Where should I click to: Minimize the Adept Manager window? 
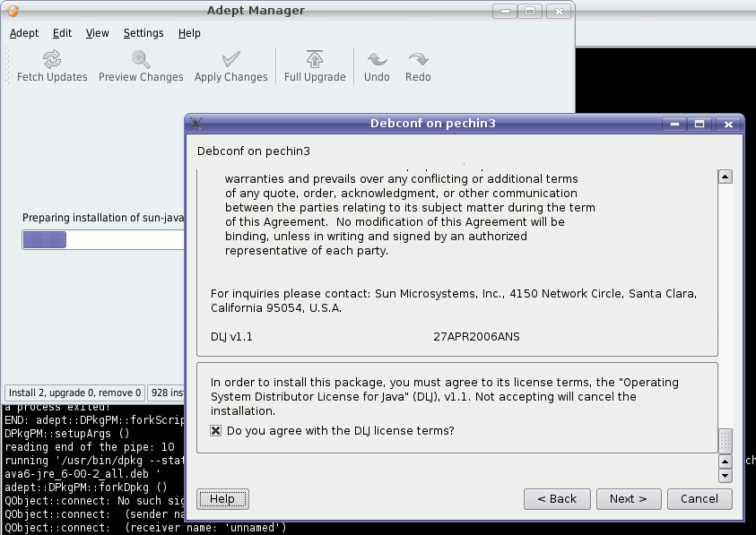505,11
